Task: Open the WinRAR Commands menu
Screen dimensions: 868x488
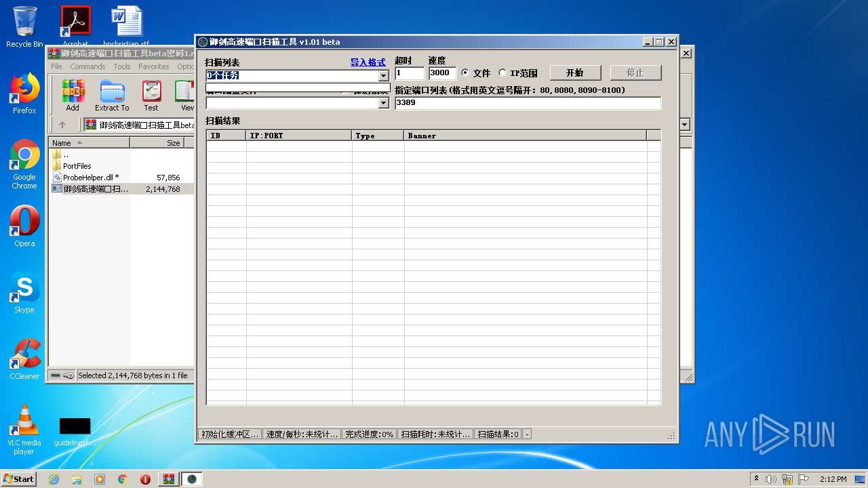Action: point(87,66)
